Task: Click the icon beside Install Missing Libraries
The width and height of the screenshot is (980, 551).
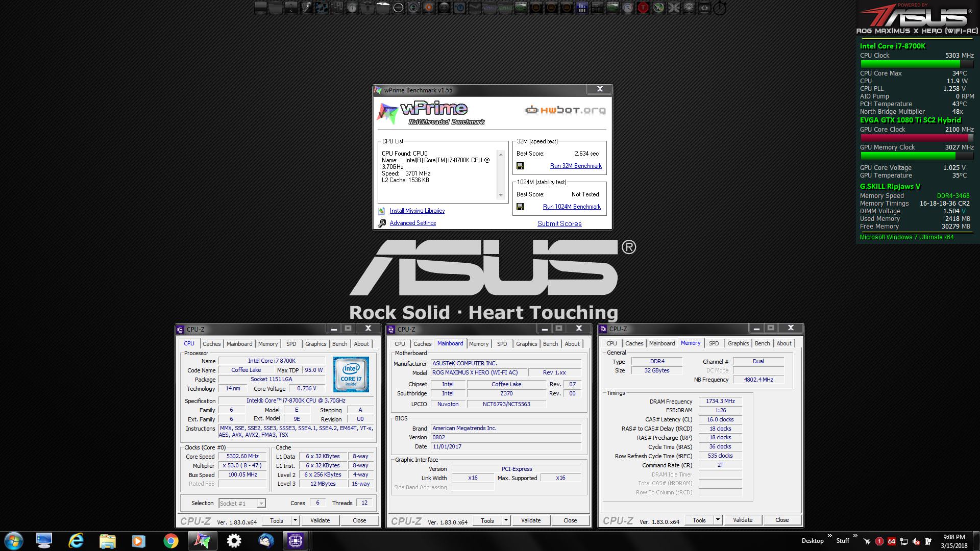Action: pos(382,211)
